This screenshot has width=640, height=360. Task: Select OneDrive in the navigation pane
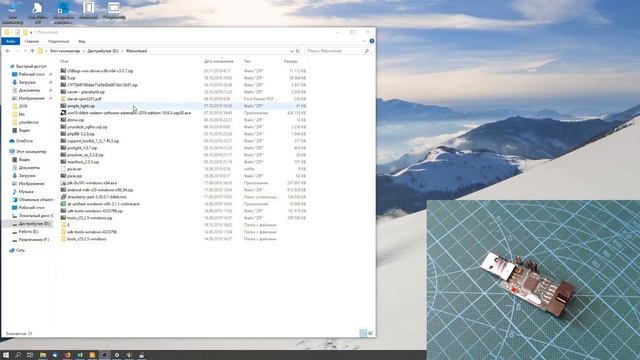click(21, 141)
